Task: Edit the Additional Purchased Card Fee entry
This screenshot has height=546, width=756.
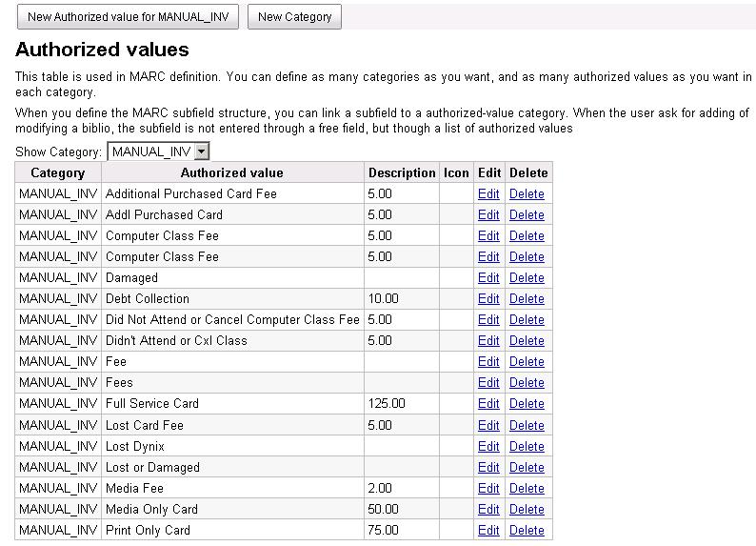Action: click(x=488, y=193)
